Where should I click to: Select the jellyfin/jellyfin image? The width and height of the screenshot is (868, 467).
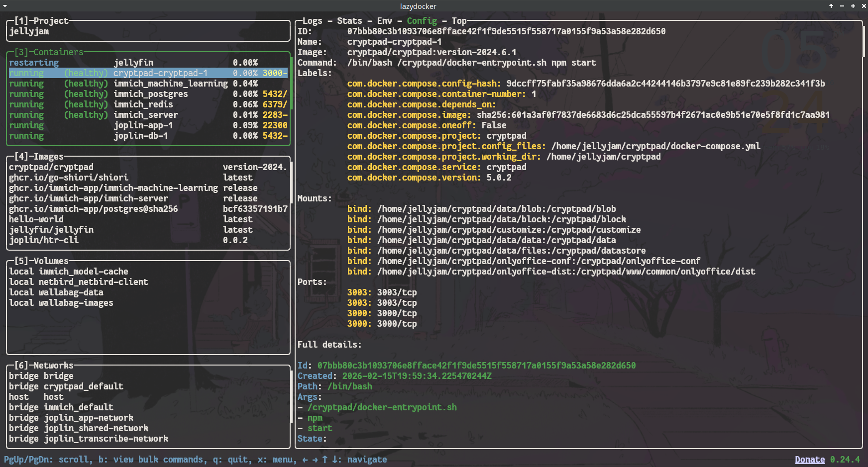[148, 230]
